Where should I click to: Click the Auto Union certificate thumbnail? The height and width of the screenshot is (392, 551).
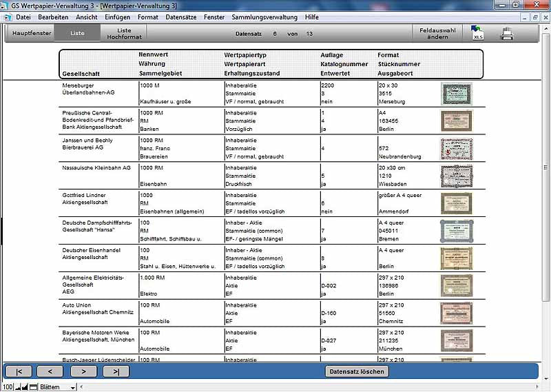coord(456,313)
